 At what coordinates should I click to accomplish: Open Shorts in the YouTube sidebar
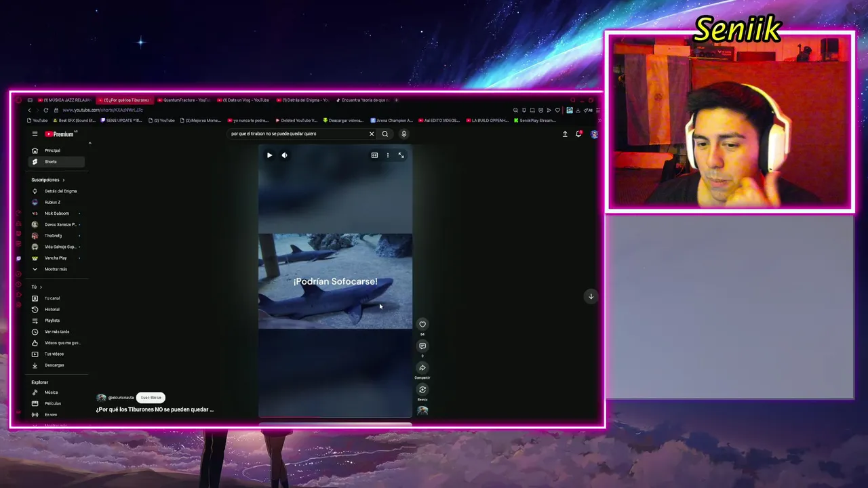57,161
